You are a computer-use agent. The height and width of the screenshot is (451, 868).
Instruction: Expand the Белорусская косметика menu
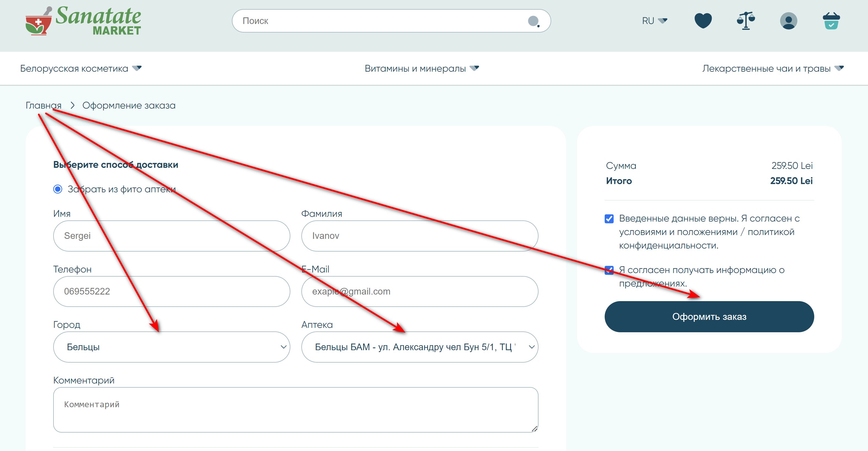coord(81,68)
